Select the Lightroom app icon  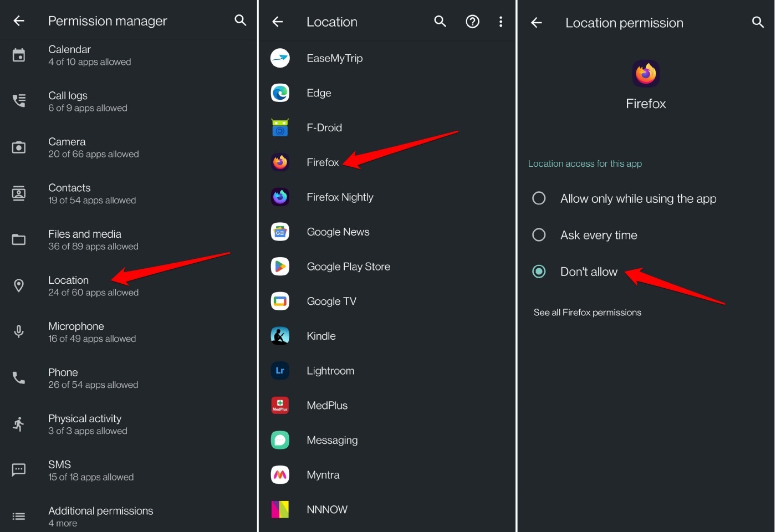[280, 370]
